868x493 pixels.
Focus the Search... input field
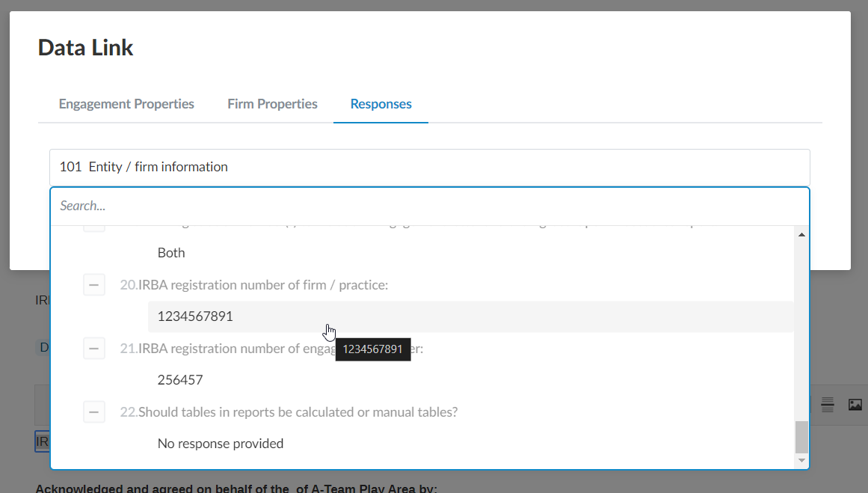click(429, 206)
